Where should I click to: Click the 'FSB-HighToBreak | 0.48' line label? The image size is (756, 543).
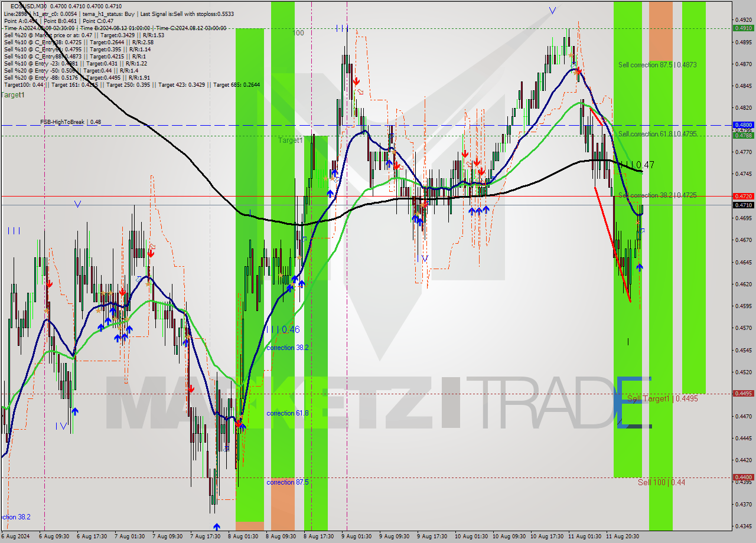[x=70, y=122]
